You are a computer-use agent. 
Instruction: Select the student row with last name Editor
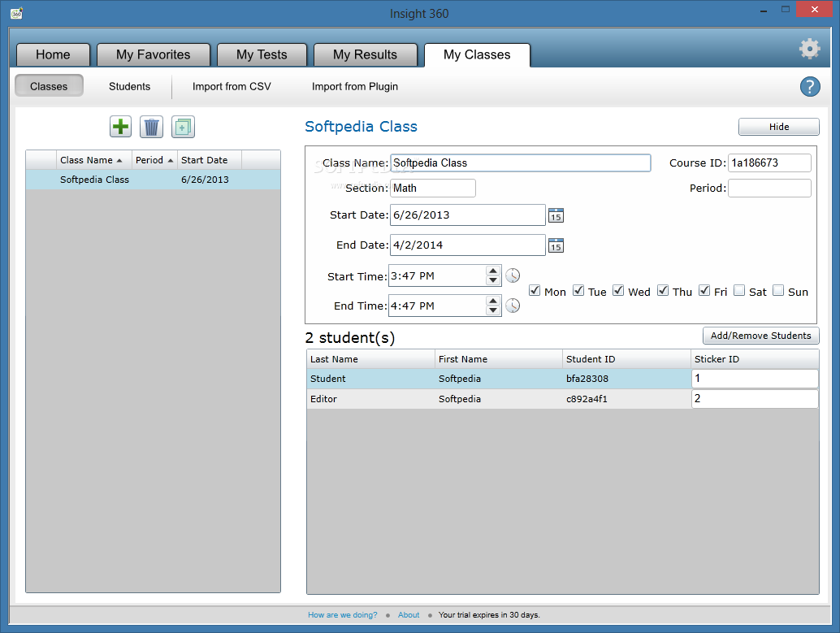(562, 399)
